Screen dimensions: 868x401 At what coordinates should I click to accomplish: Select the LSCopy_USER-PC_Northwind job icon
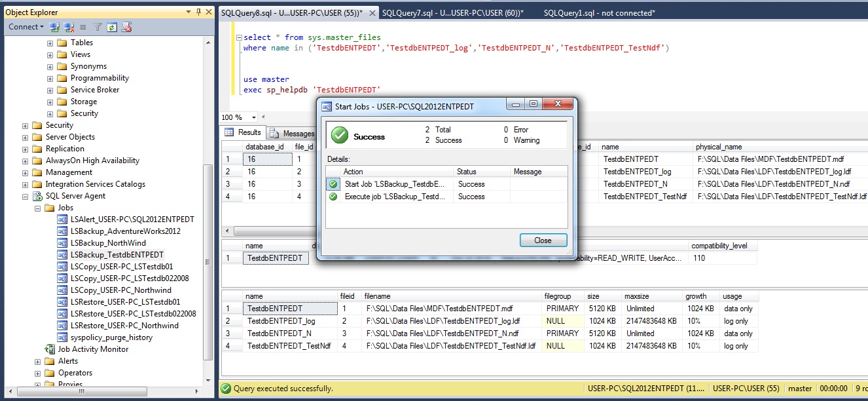point(63,290)
